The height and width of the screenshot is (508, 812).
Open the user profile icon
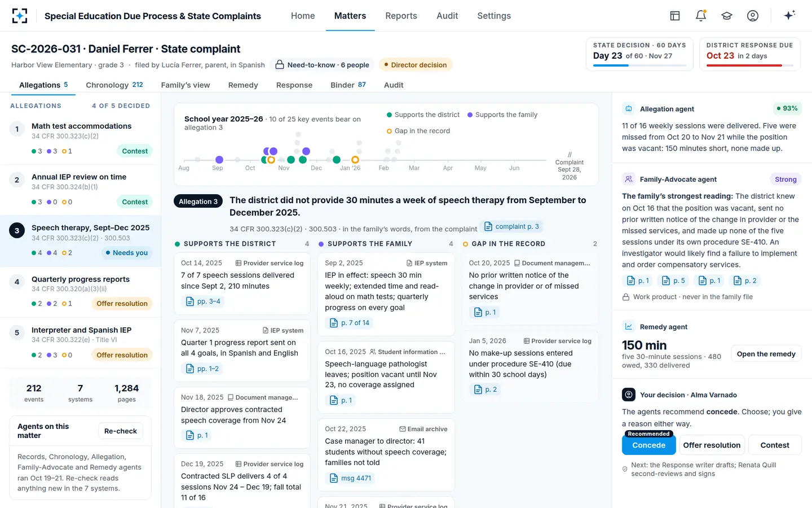pyautogui.click(x=753, y=16)
